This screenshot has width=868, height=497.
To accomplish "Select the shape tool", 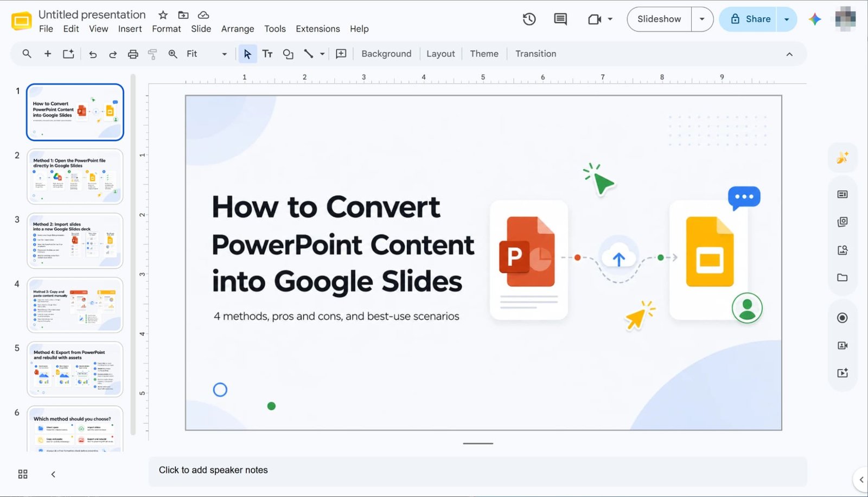I will click(288, 54).
